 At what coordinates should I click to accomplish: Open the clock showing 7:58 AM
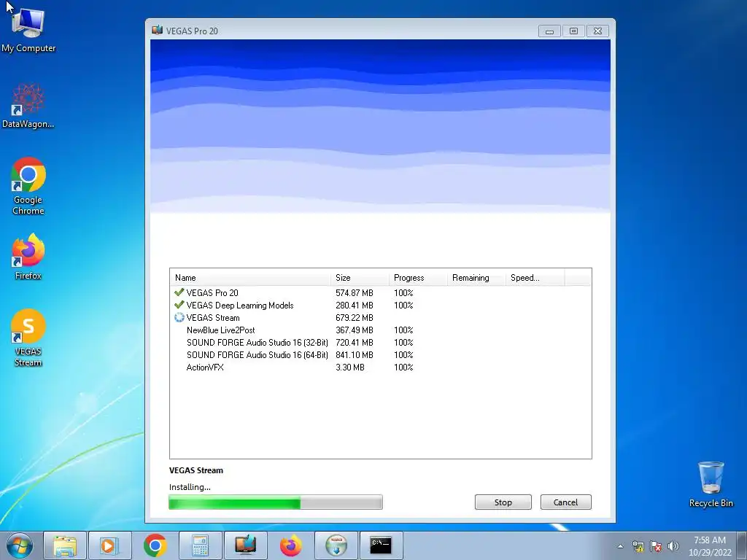pos(710,545)
